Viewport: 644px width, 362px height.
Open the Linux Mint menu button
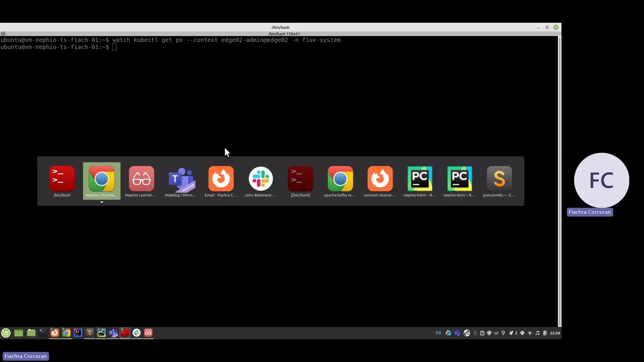point(6,333)
